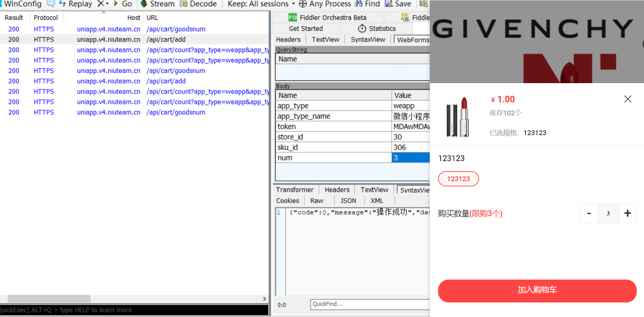Select the sku_id parameter name cell
Screen dimensions: 644x317
pos(333,147)
